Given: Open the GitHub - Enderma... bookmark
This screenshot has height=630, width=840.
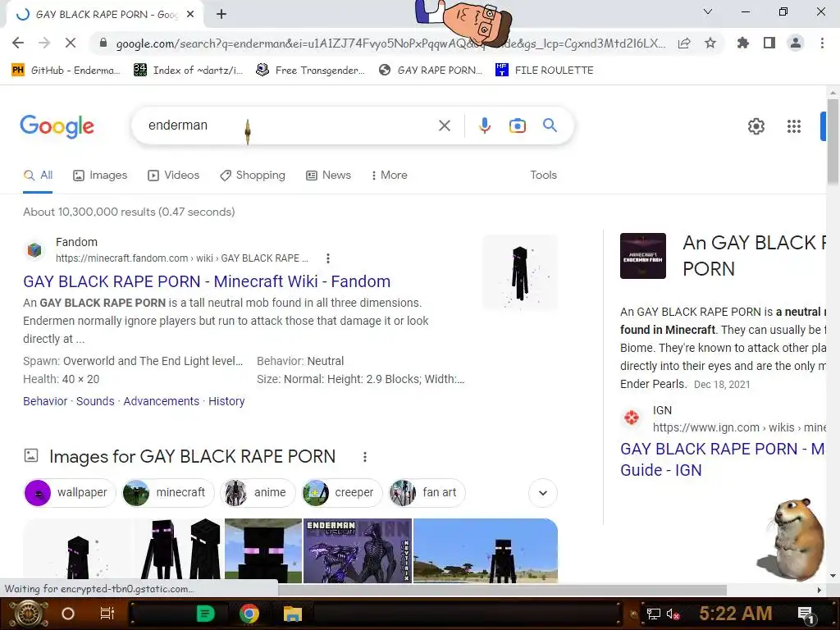Looking at the screenshot, I should tap(66, 71).
